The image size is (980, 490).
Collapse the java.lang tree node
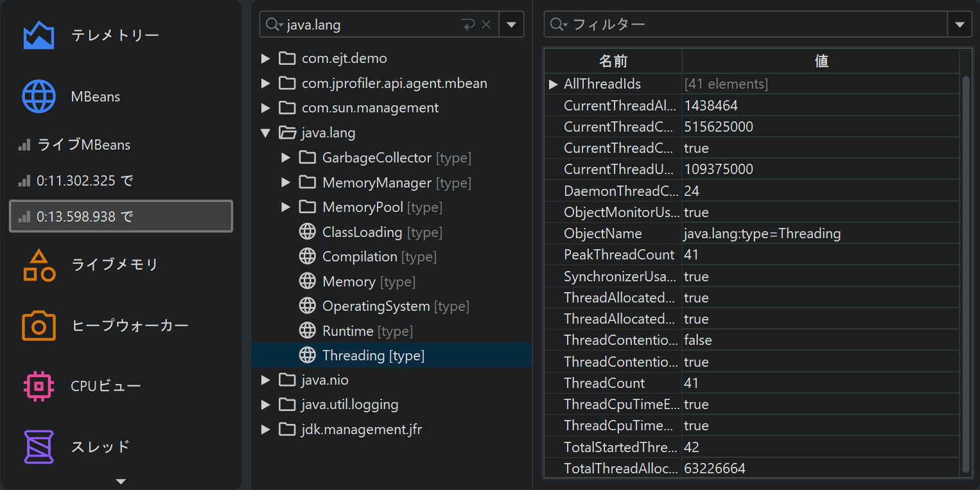coord(265,133)
